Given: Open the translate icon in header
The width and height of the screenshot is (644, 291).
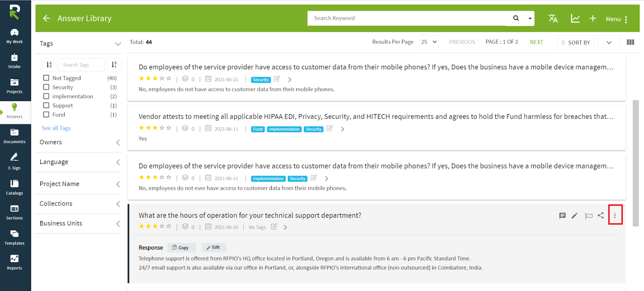Looking at the screenshot, I should (553, 19).
